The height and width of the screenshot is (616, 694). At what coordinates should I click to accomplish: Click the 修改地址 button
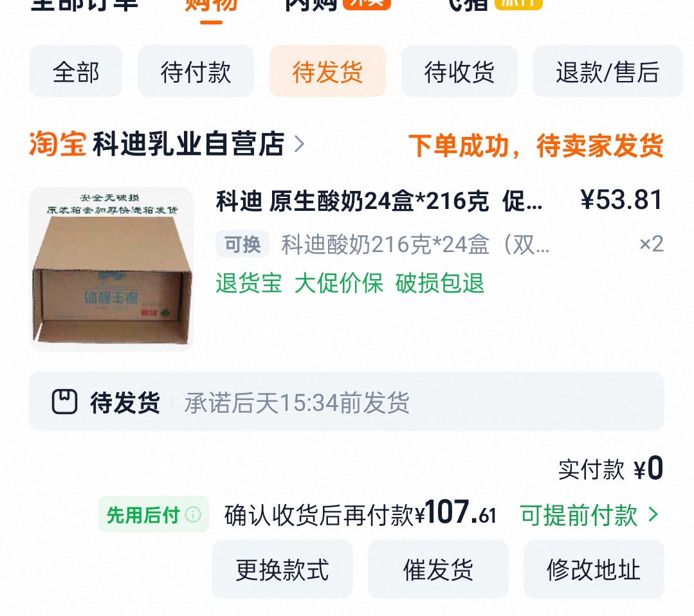coord(594,569)
